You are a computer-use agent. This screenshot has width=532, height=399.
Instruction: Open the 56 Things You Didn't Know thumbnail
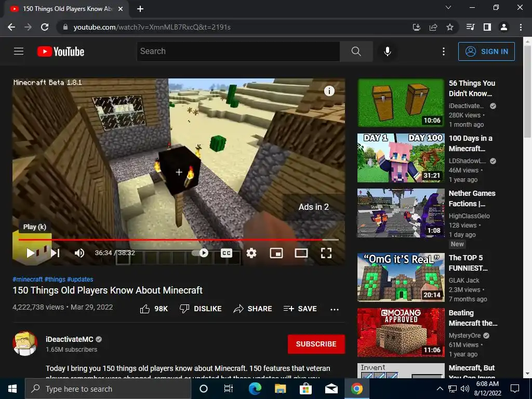tap(401, 103)
